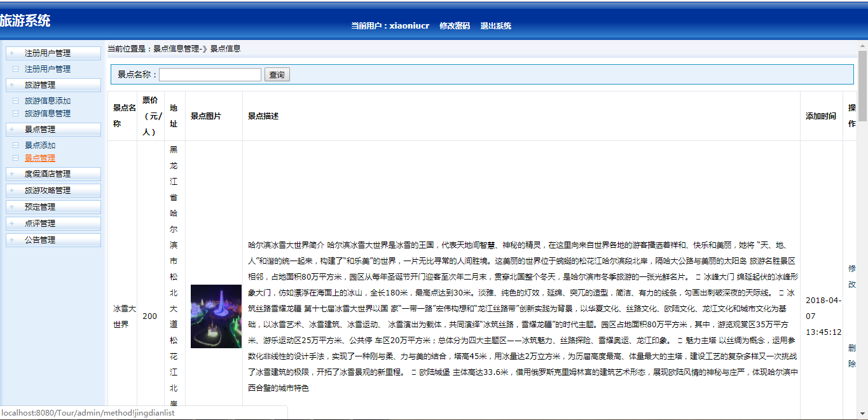Viewport: 868px width, 420px height.
Task: Expand the 公告管理 section
Action: (53, 240)
